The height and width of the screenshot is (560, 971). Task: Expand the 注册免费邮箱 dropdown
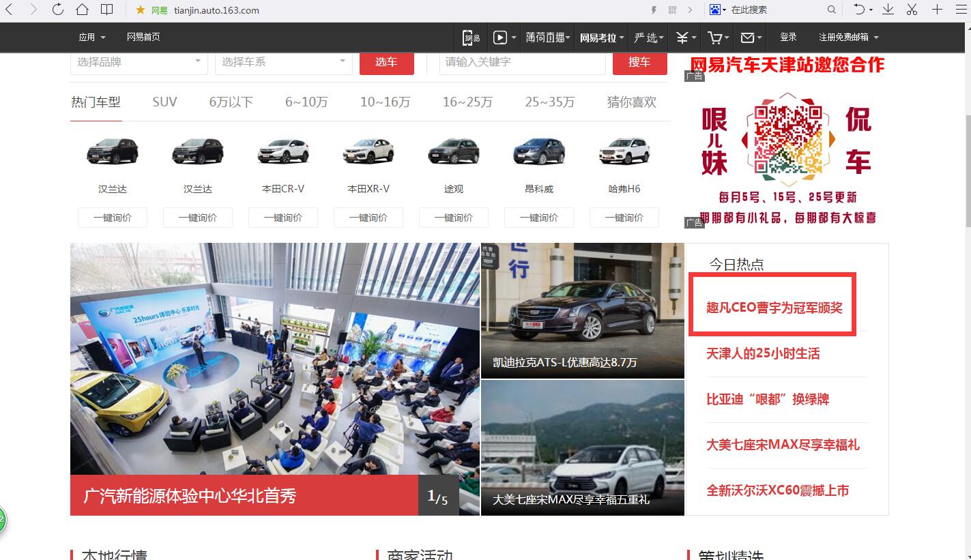849,37
